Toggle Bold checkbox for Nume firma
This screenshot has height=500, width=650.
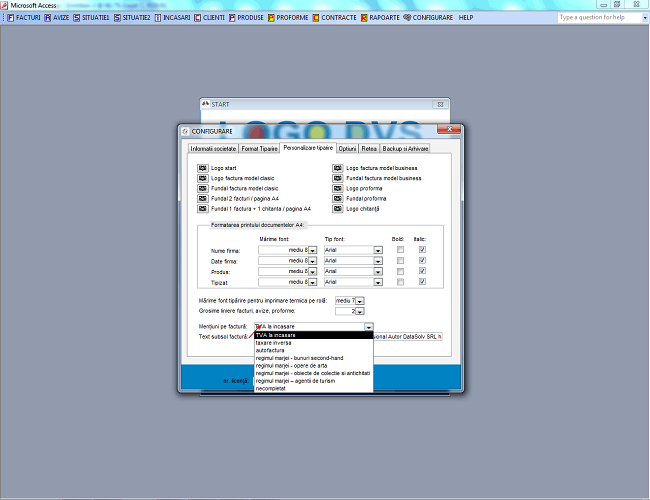point(400,250)
